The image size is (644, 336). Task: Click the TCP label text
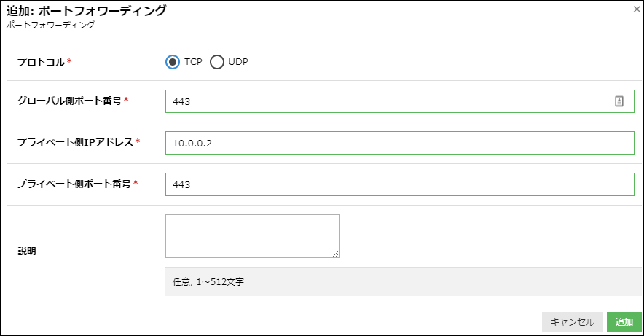click(x=193, y=62)
